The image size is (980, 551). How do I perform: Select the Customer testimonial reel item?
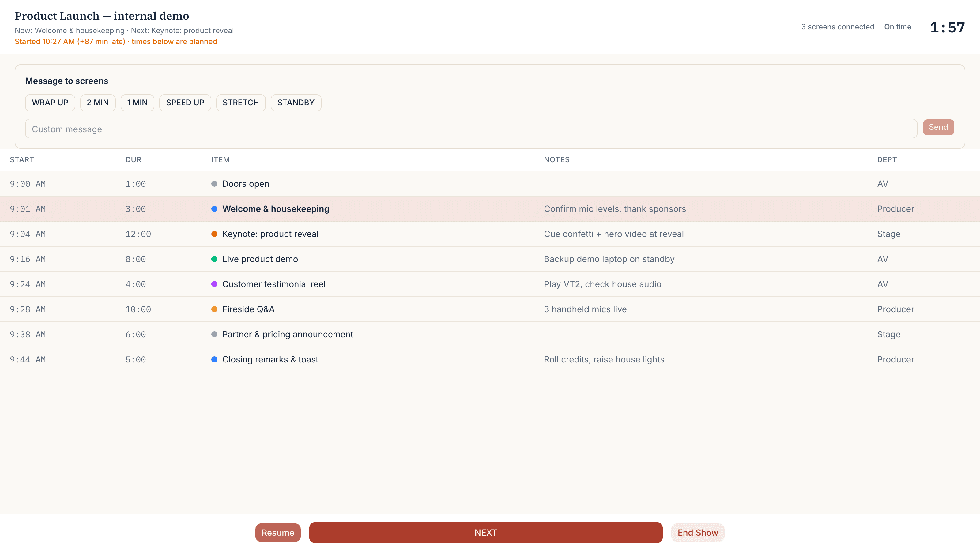tap(274, 284)
